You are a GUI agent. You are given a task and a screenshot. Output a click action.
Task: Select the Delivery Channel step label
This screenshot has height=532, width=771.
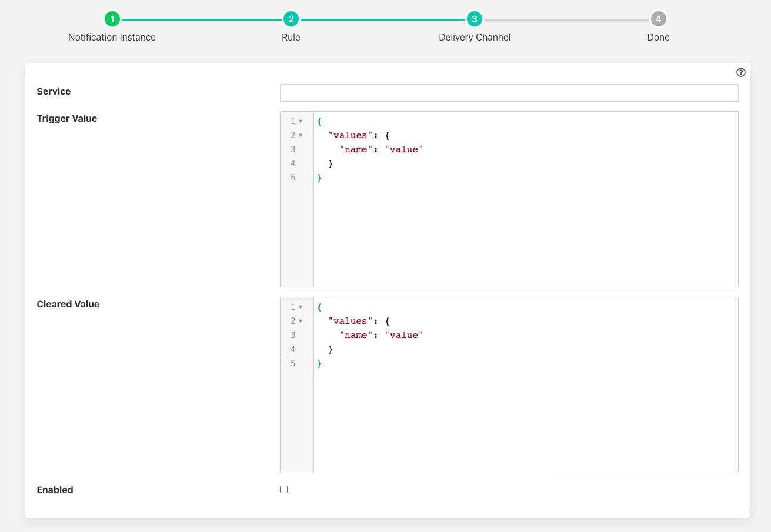(474, 37)
